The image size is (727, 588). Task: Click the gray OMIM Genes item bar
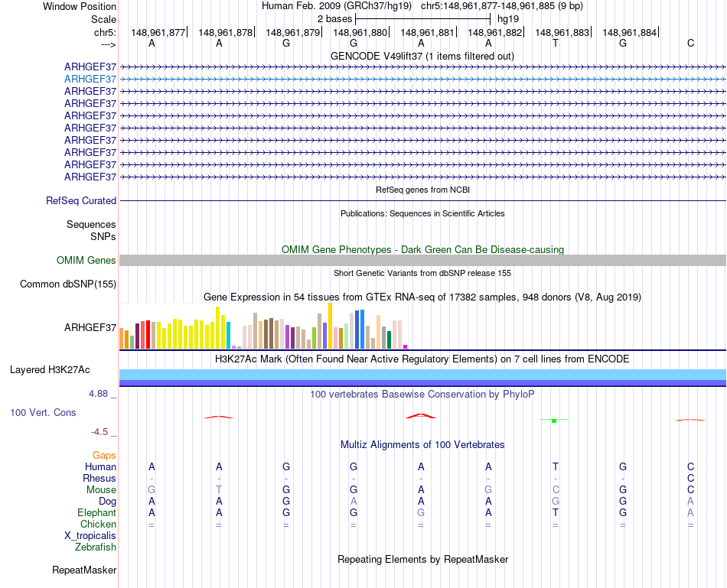tap(422, 261)
